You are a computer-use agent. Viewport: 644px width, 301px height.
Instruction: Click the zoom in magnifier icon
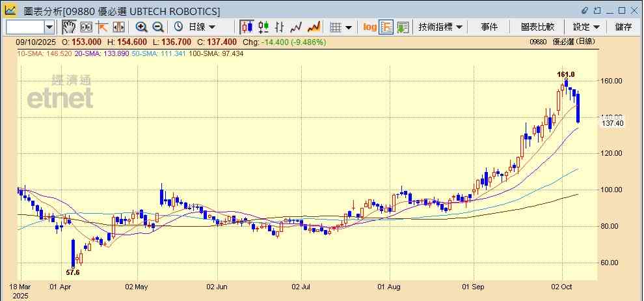click(x=141, y=27)
